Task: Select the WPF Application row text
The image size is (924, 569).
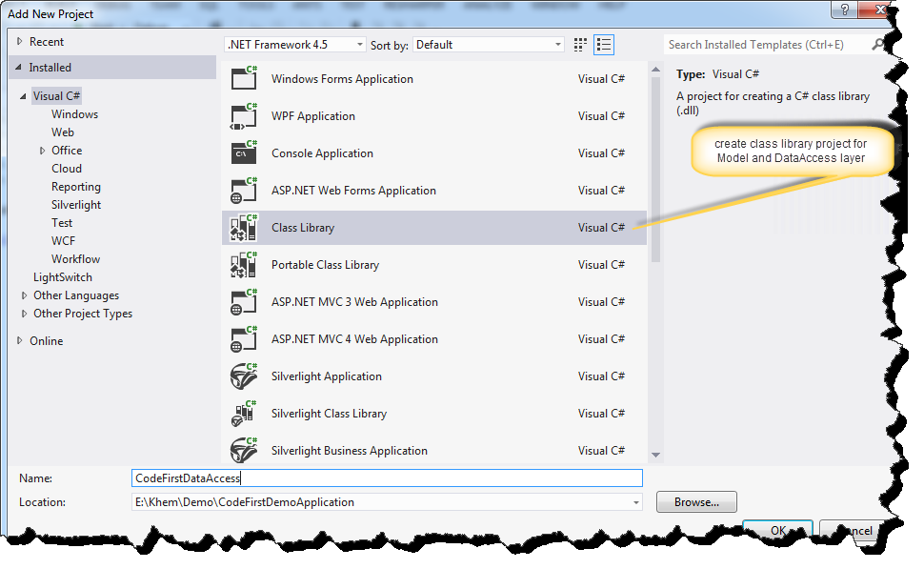Action: 313,116
